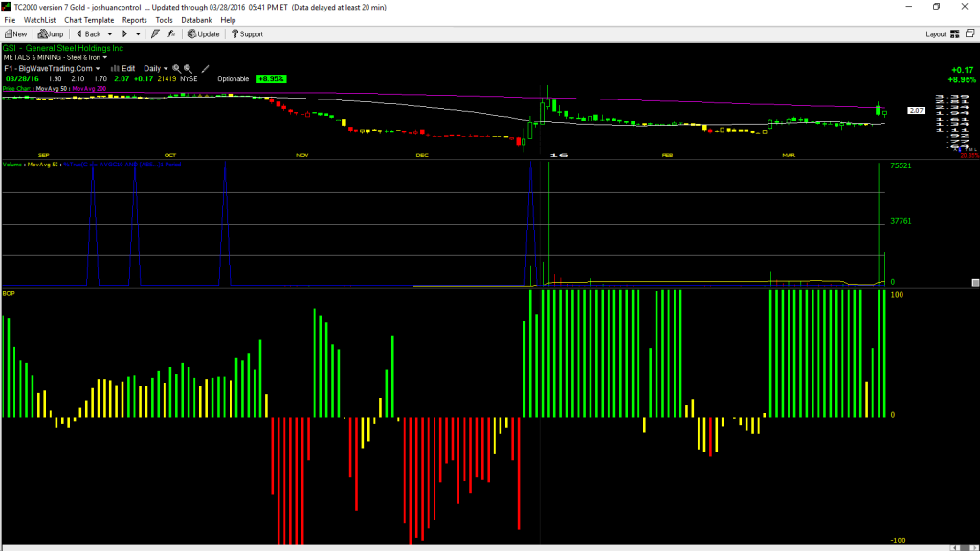Open the File menu
Image resolution: width=980 pixels, height=551 pixels.
coord(10,20)
